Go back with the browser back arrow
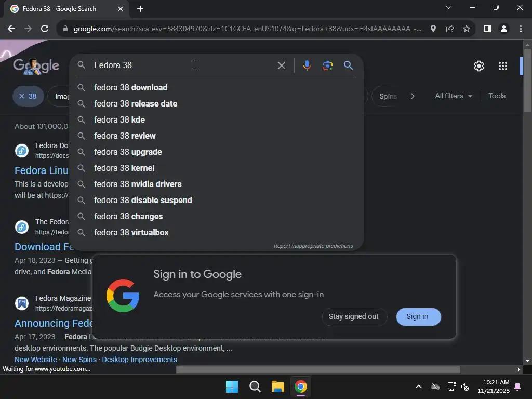This screenshot has width=532, height=399. tap(11, 29)
